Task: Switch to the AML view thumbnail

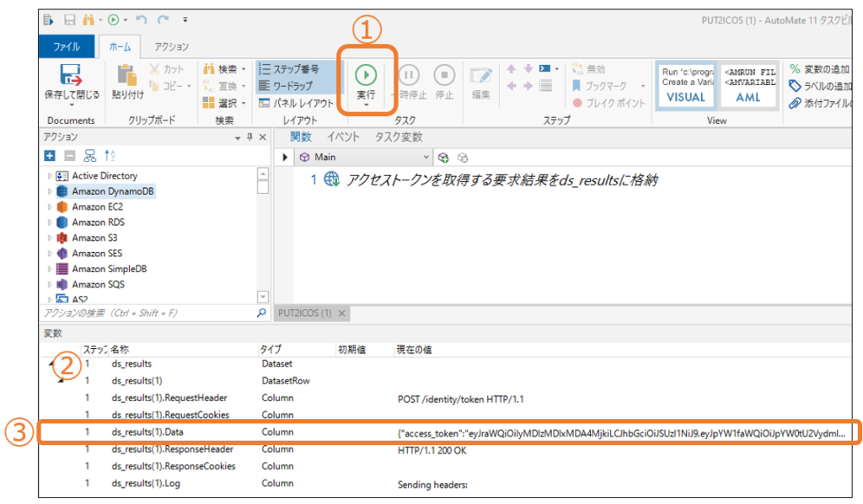Action: click(x=748, y=85)
